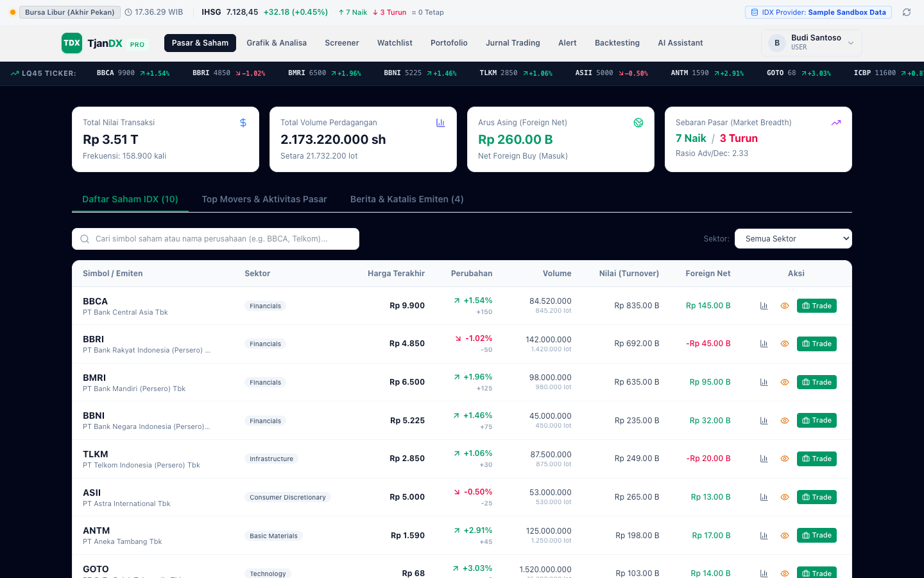Click the search magnifier icon

pyautogui.click(x=85, y=239)
